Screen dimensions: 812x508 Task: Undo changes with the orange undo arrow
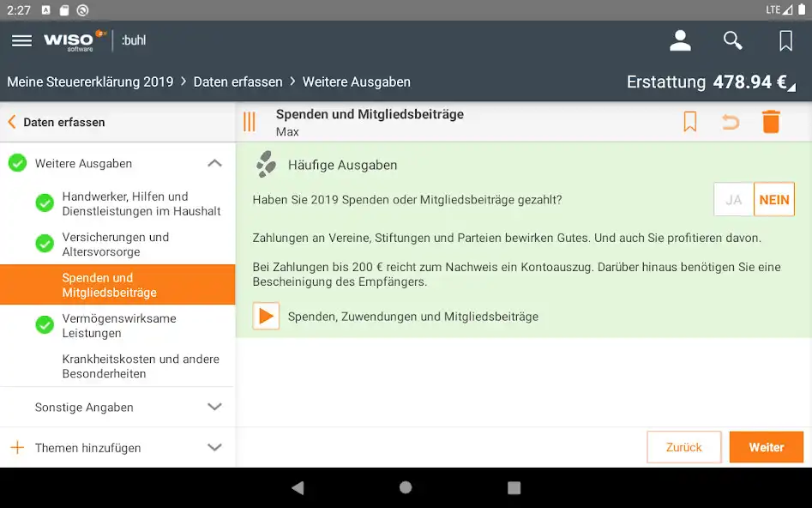pyautogui.click(x=730, y=121)
